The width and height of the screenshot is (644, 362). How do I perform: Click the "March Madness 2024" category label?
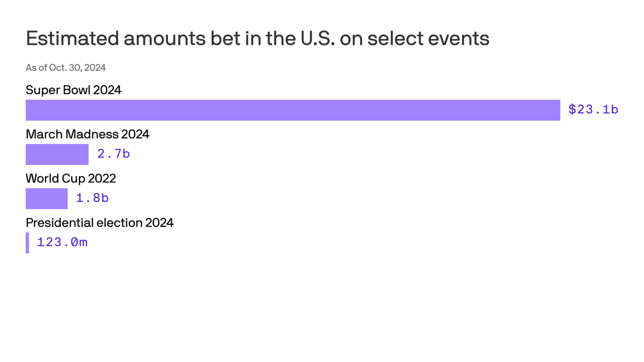[88, 134]
